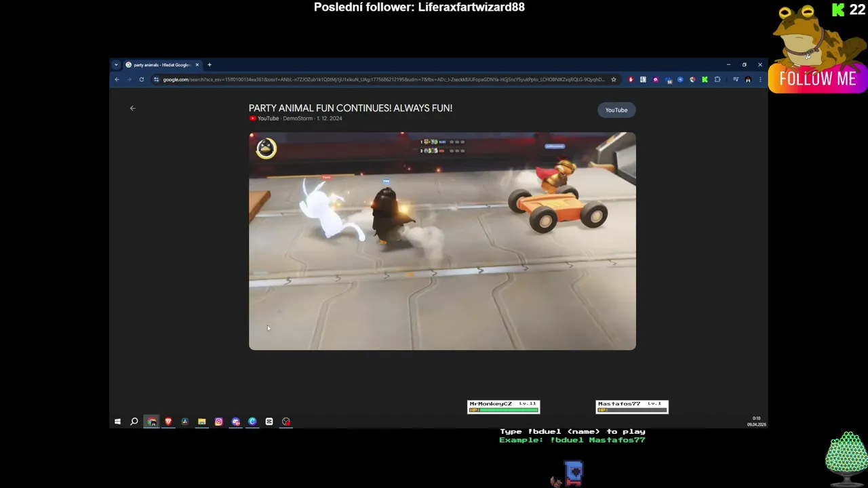Open the Windows Start menu
This screenshot has width=868, height=488.
[117, 422]
